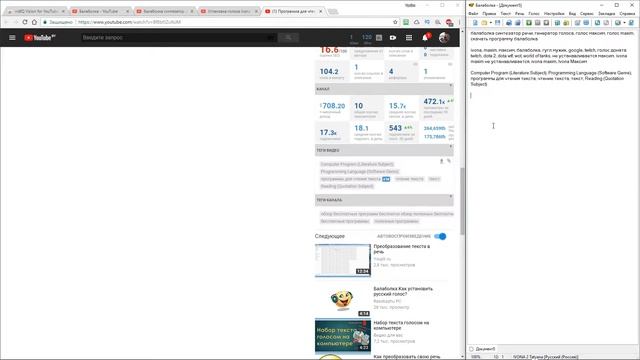Click the video tags copy pencil icon

449,161
